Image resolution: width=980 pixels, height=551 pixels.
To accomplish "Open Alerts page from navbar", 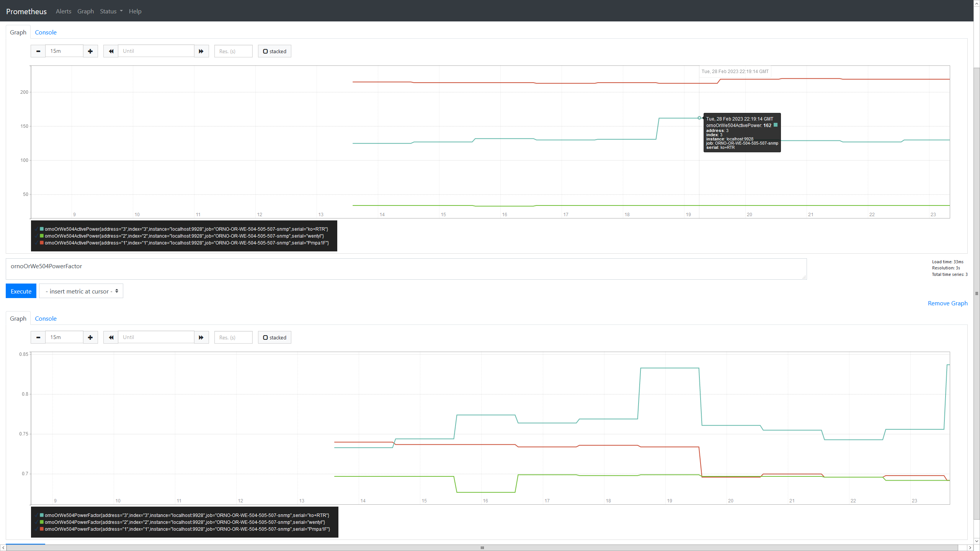I will point(63,11).
